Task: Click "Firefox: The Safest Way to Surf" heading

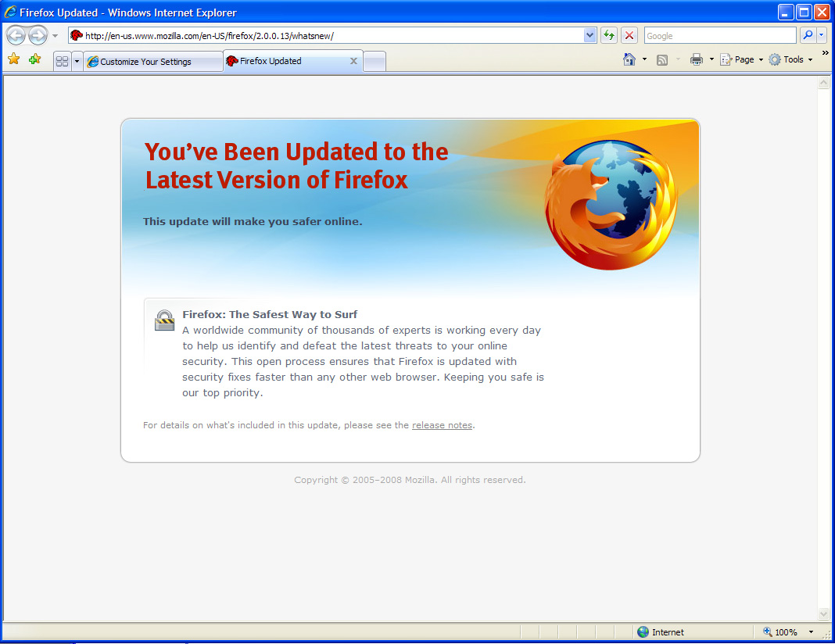Action: pyautogui.click(x=270, y=314)
